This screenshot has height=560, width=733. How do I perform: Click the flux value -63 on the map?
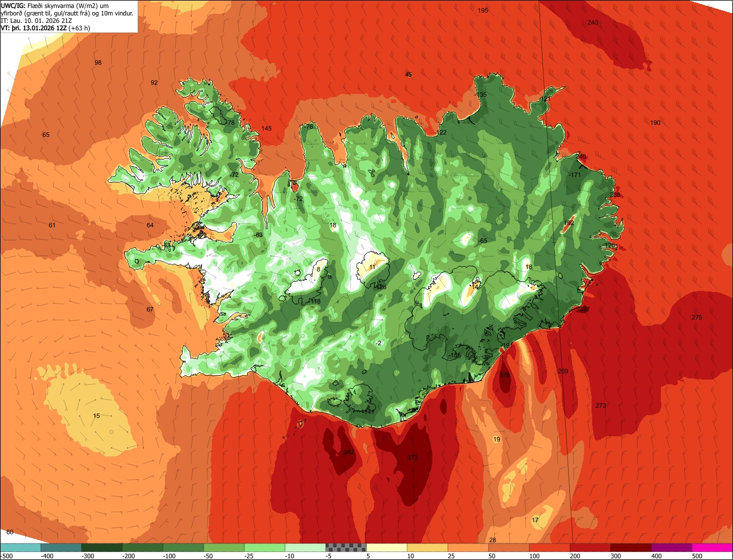258,235
